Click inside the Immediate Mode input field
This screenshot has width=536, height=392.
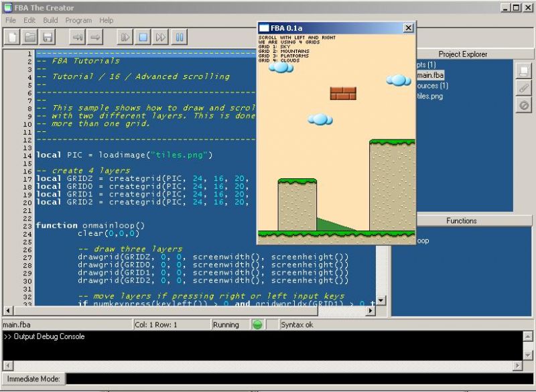[x=299, y=379]
